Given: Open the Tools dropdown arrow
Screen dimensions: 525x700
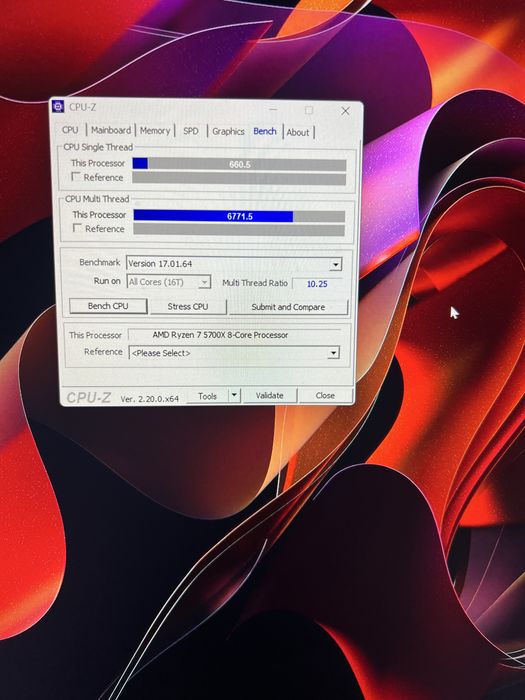Looking at the screenshot, I should 234,396.
